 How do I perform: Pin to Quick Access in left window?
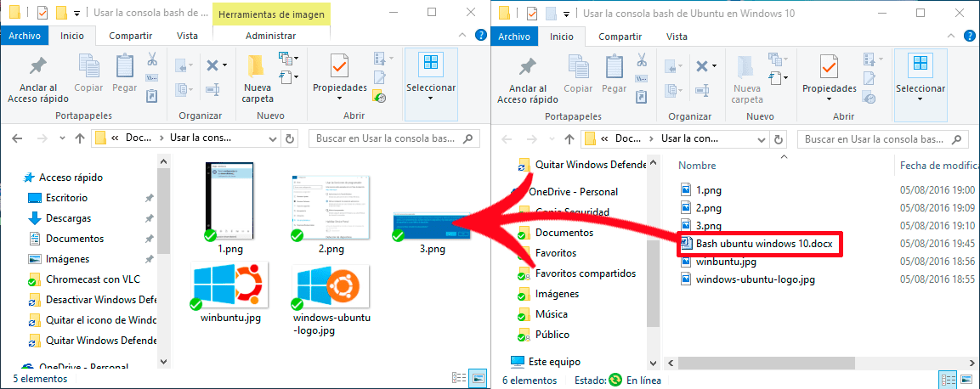[38, 79]
